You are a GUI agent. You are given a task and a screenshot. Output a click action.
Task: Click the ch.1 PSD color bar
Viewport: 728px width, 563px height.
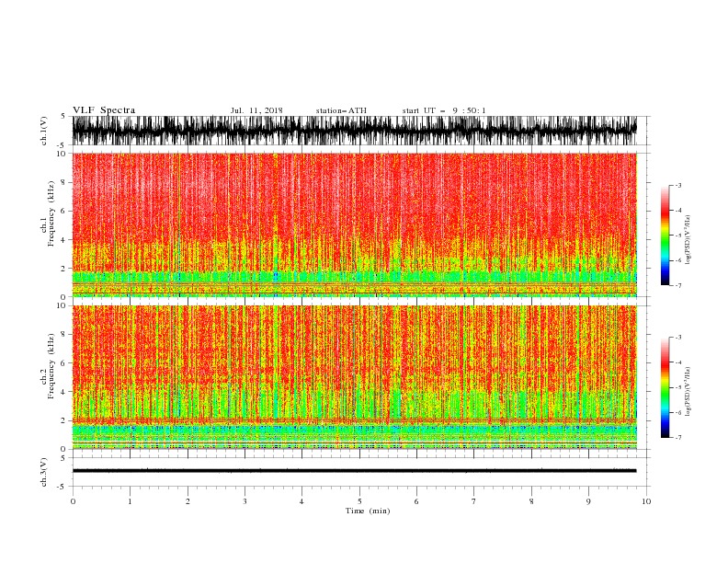tap(665, 236)
